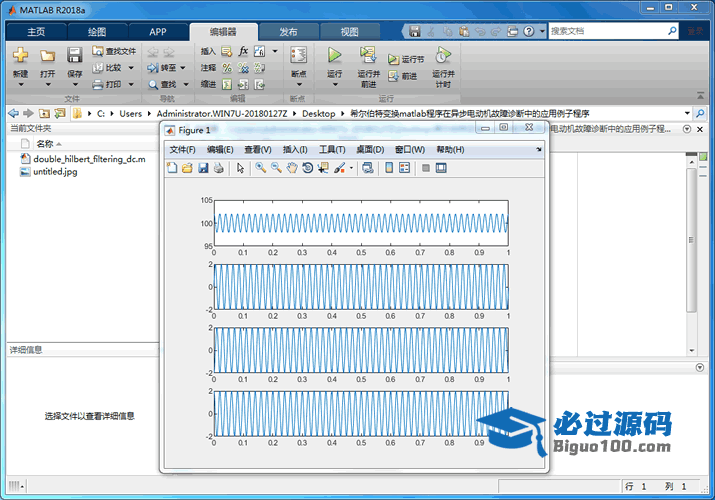Expand the dropdown arrow next to 比较
715x500 pixels.
[x=131, y=68]
